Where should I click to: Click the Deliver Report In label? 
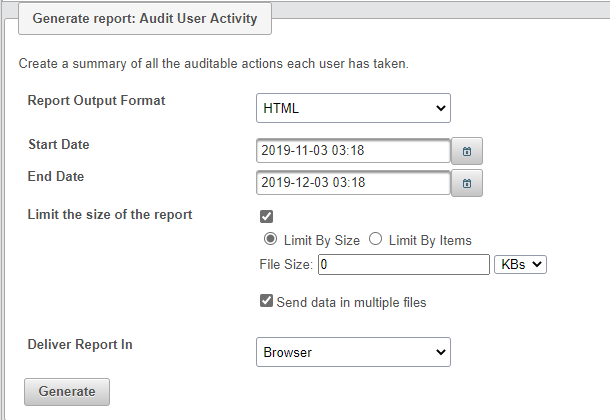(x=80, y=345)
